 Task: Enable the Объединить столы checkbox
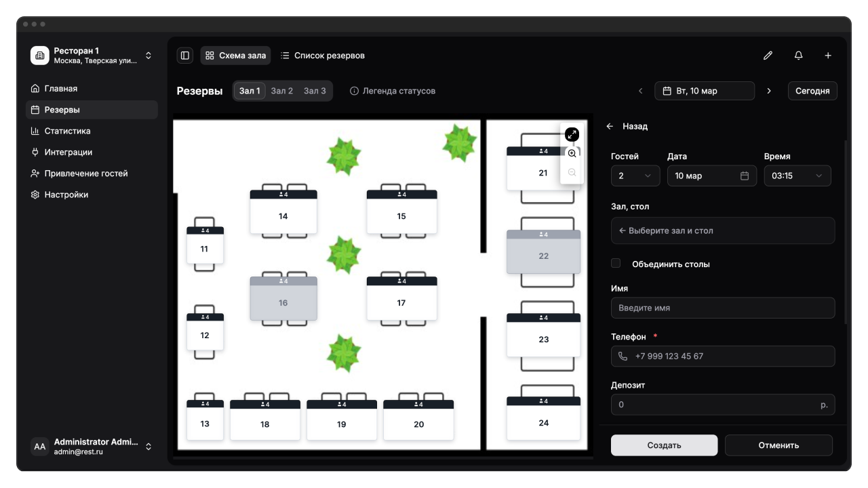pos(616,264)
